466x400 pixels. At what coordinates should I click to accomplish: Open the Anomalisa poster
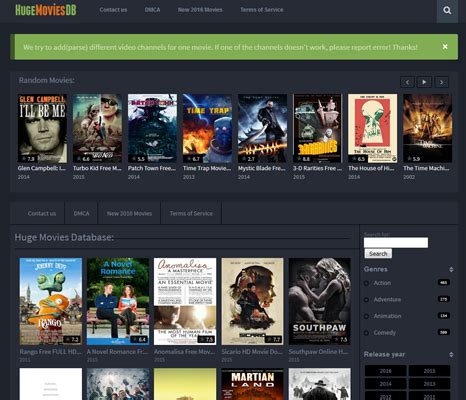point(185,301)
